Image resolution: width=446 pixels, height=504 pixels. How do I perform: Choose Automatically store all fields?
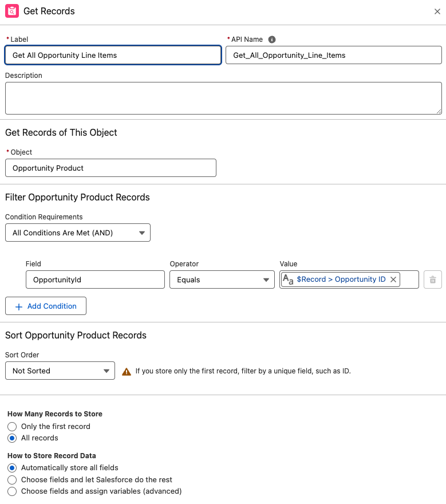point(12,468)
